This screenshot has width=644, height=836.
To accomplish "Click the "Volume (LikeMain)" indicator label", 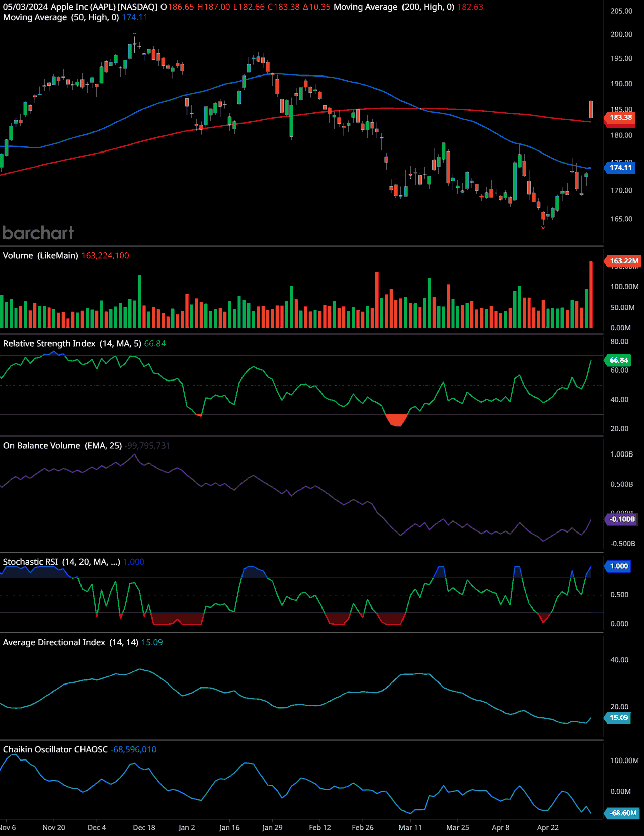I will (x=40, y=256).
